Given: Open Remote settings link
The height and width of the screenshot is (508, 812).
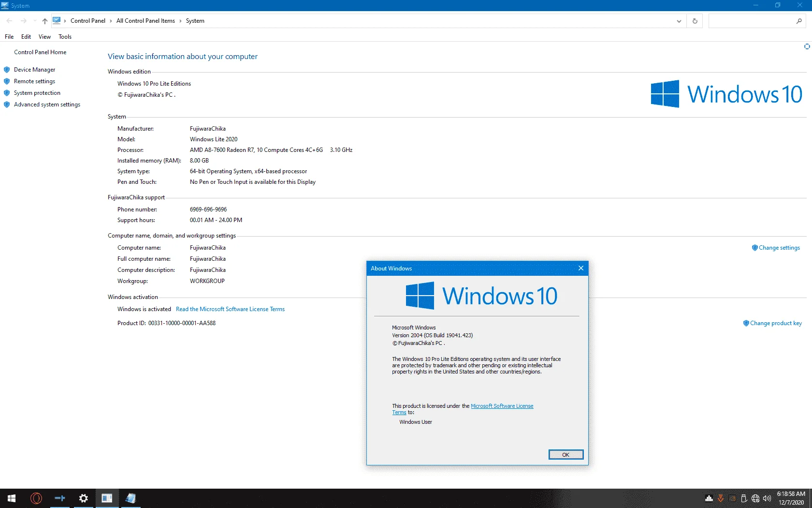Looking at the screenshot, I should (34, 81).
